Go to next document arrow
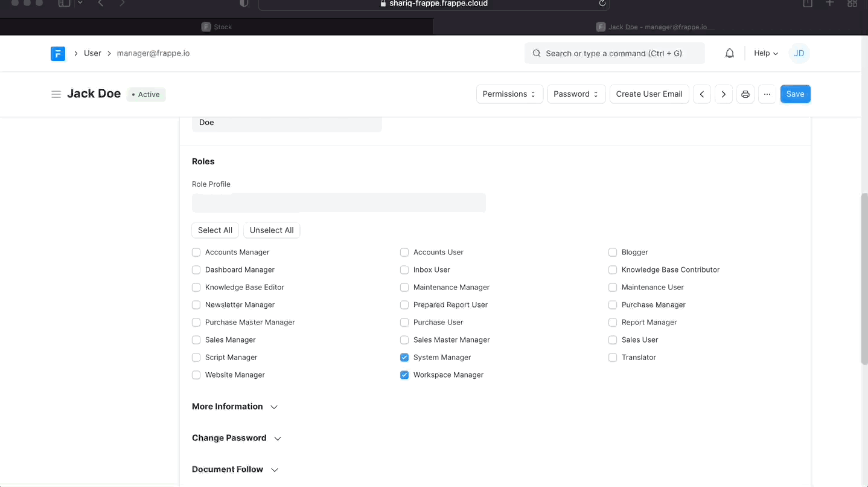The height and width of the screenshot is (487, 868). (724, 94)
